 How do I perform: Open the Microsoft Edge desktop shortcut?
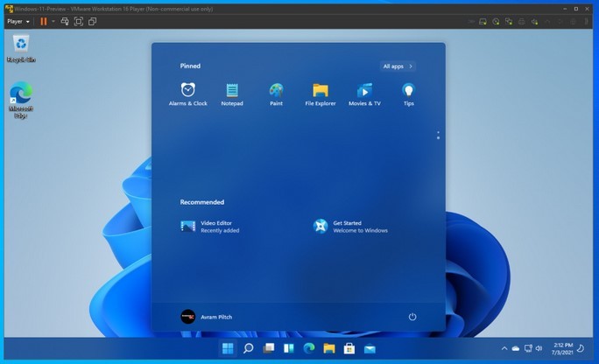click(21, 100)
